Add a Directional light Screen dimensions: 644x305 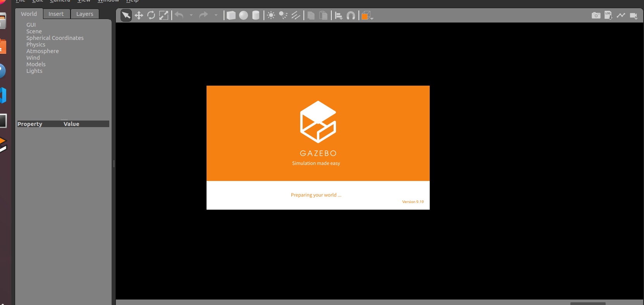pyautogui.click(x=296, y=15)
